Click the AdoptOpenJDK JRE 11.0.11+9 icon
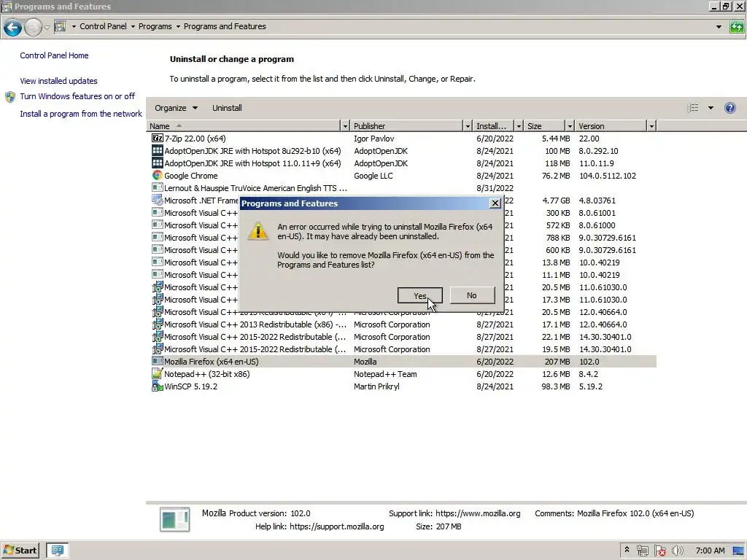Viewport: 747px width, 560px height. pyautogui.click(x=158, y=163)
